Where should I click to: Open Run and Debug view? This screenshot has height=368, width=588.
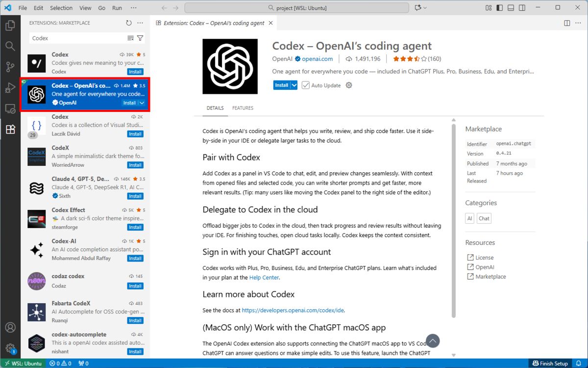click(10, 88)
